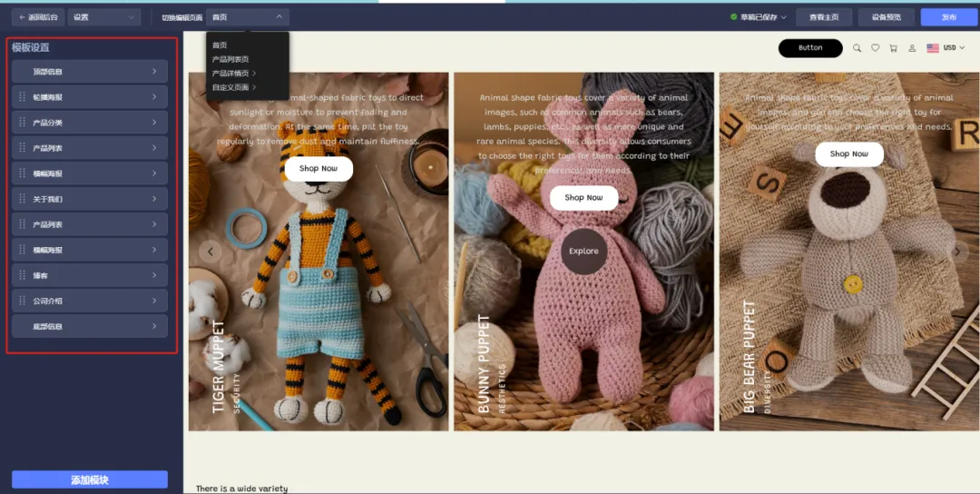Open the shopping cart icon

tap(893, 48)
